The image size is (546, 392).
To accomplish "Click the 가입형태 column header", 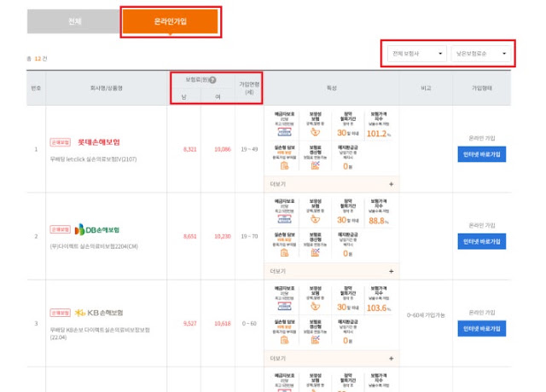I will (x=481, y=89).
